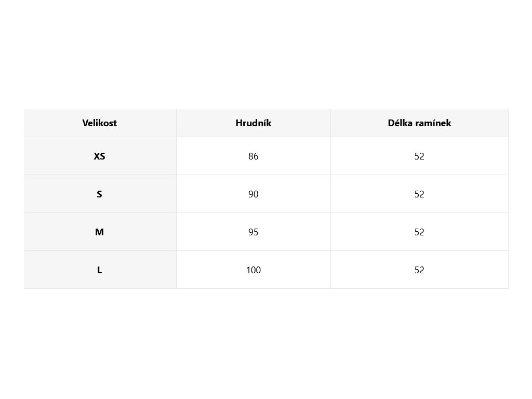Click the S size cell
The image size is (532, 399).
99,194
